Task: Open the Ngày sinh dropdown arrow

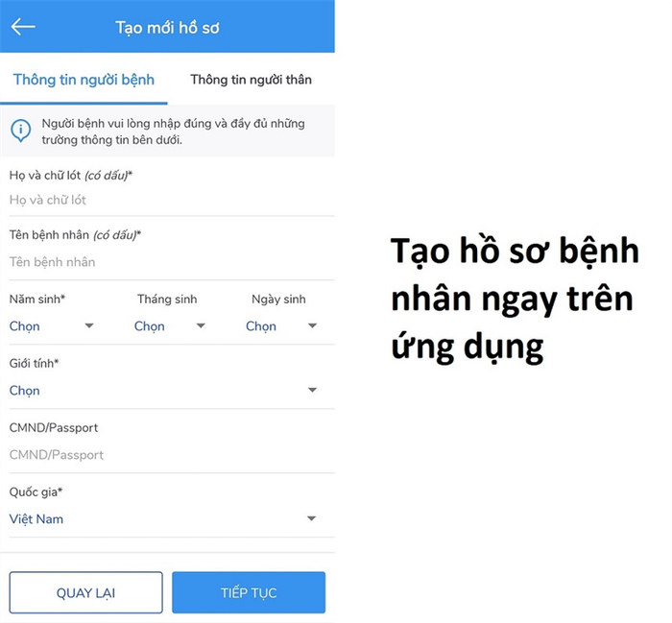Action: [x=312, y=325]
